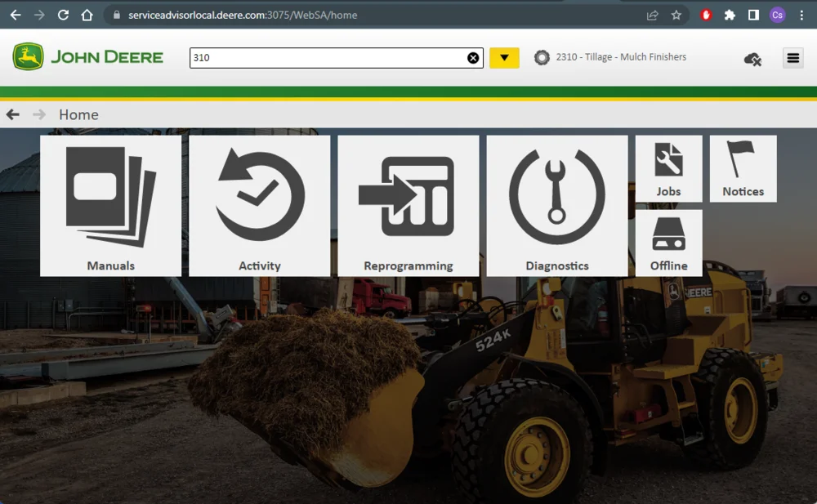This screenshot has width=817, height=504.
Task: Open the Notices flag tile
Action: [743, 168]
